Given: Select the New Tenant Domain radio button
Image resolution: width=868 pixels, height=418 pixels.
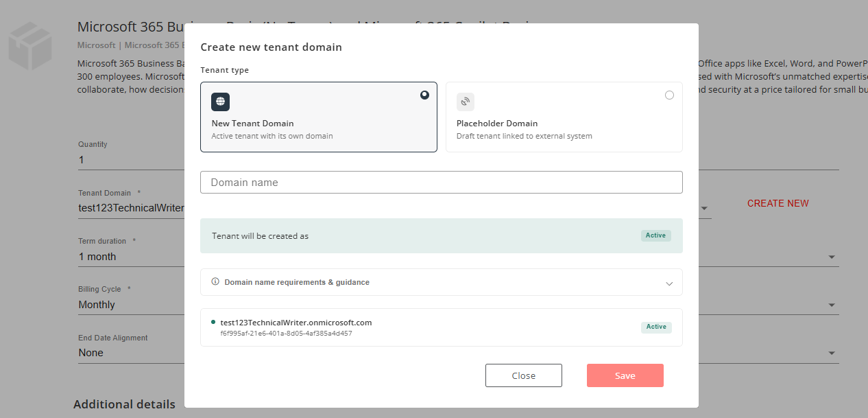Looking at the screenshot, I should click(x=424, y=95).
